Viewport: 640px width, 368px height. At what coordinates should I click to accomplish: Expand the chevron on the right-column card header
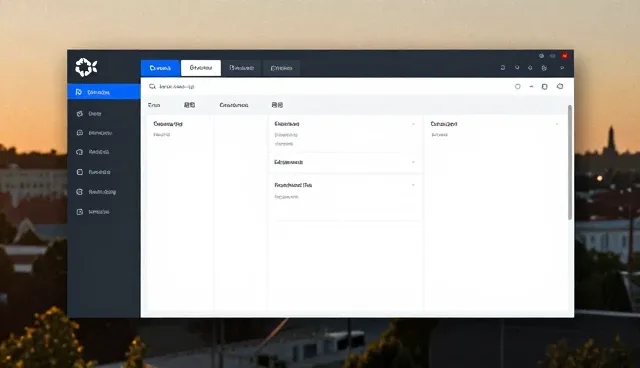point(557,124)
